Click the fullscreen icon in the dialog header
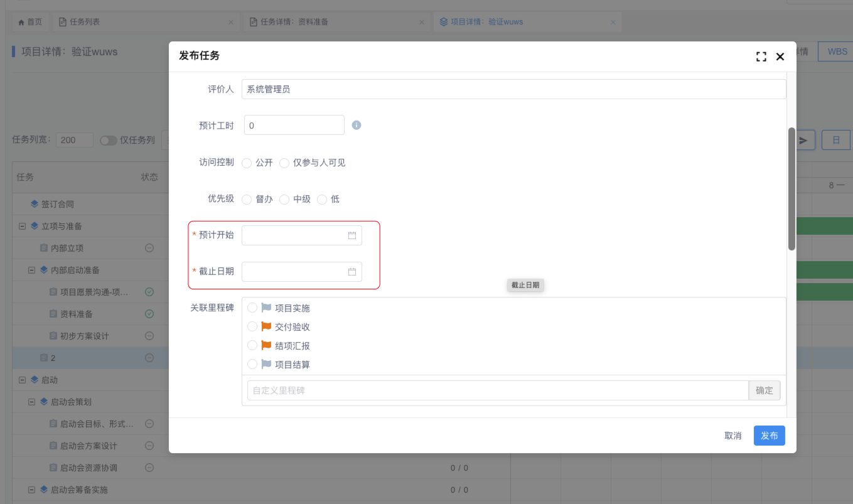 point(761,56)
